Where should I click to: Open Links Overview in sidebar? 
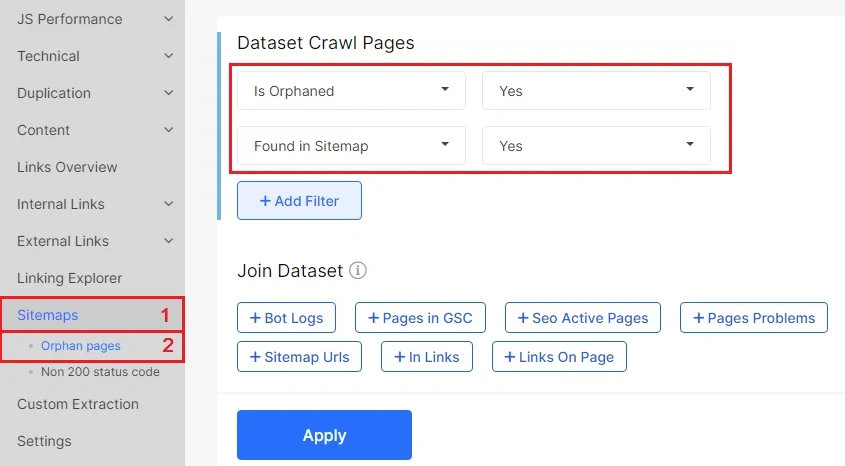pos(67,167)
